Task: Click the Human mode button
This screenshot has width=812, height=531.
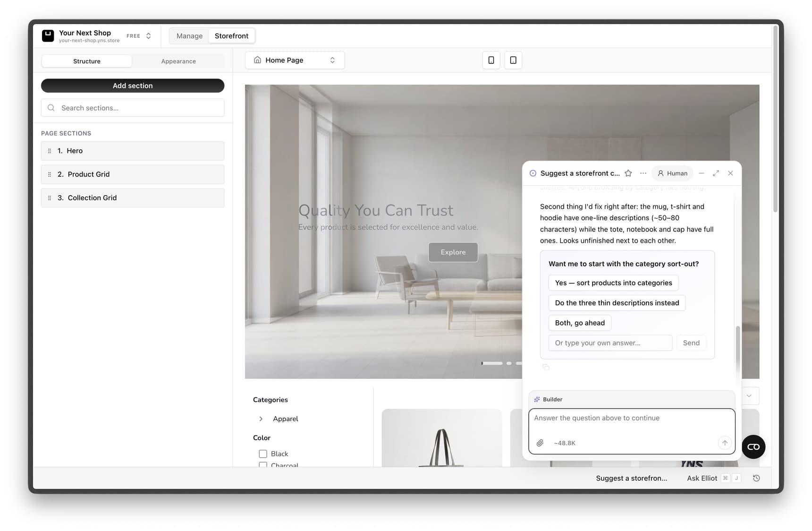Action: click(673, 173)
